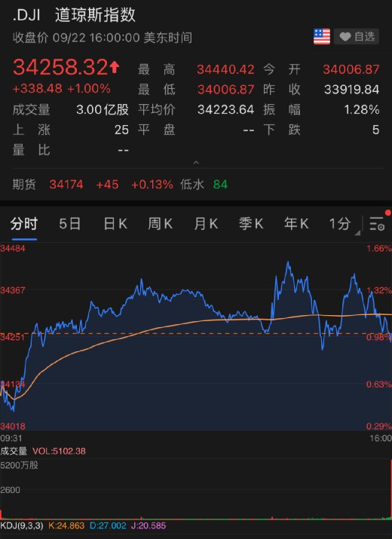Open the 年K yearly chart
The image size is (392, 539).
click(296, 224)
